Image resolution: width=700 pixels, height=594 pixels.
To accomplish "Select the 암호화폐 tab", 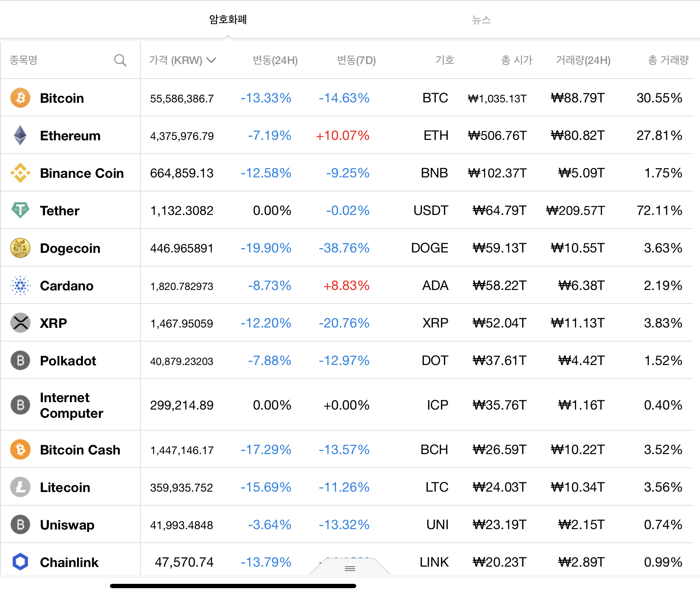I will coord(228,20).
